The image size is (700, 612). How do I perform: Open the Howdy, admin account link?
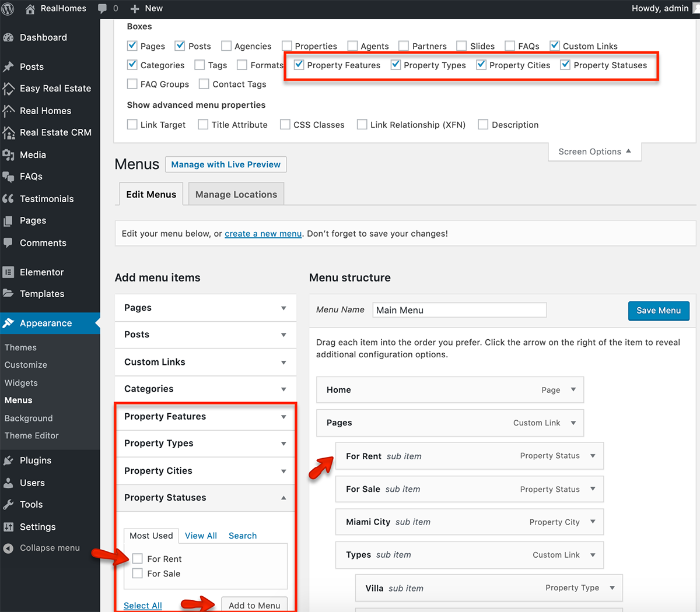[664, 8]
